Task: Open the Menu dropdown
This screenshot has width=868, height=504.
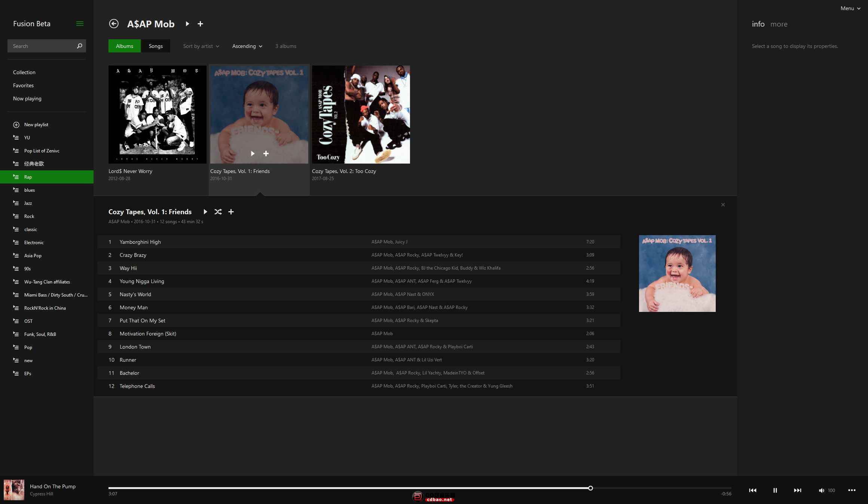Action: (850, 8)
